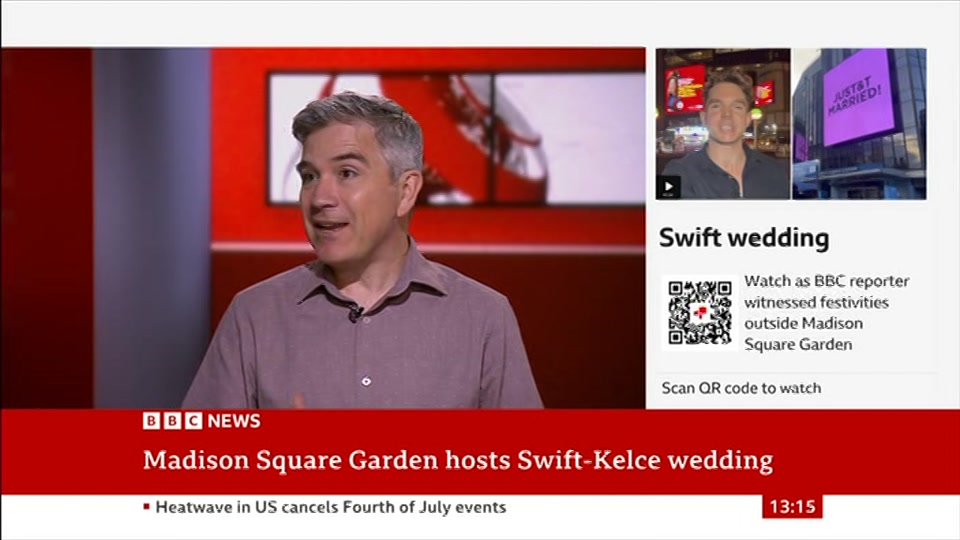Click ticker text about US heatwave
Viewport: 960px width, 540px height.
click(x=331, y=508)
